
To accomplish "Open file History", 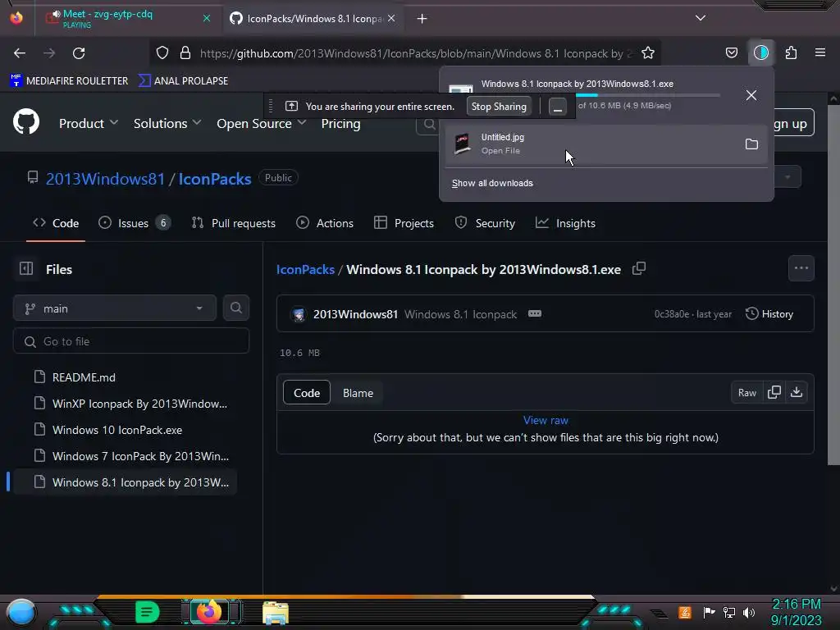I will [769, 314].
